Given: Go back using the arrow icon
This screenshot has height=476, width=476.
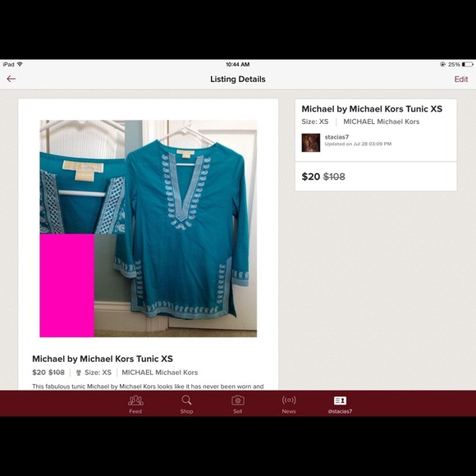Looking at the screenshot, I should (11, 79).
